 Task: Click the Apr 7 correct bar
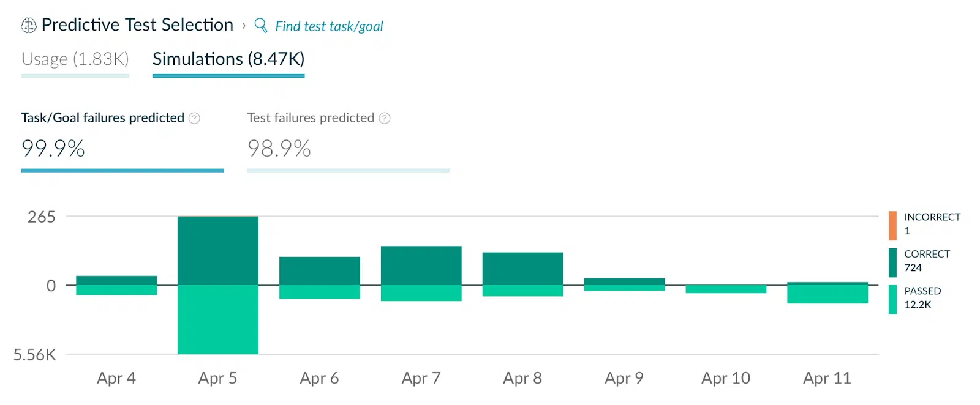coord(421,266)
